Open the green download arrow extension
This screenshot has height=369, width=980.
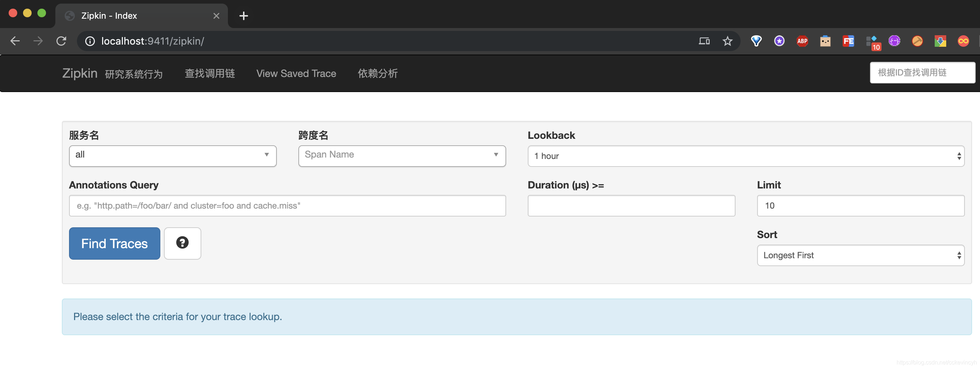coord(940,41)
